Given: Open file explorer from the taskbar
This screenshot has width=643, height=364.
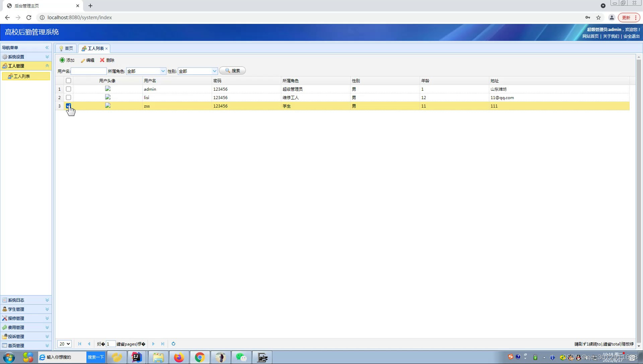Looking at the screenshot, I should (158, 357).
